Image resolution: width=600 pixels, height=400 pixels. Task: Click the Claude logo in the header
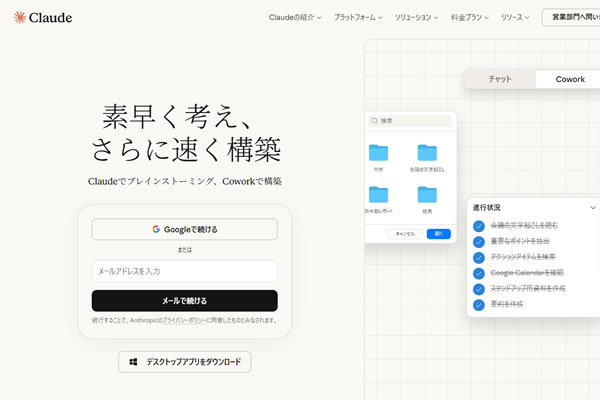coord(43,17)
